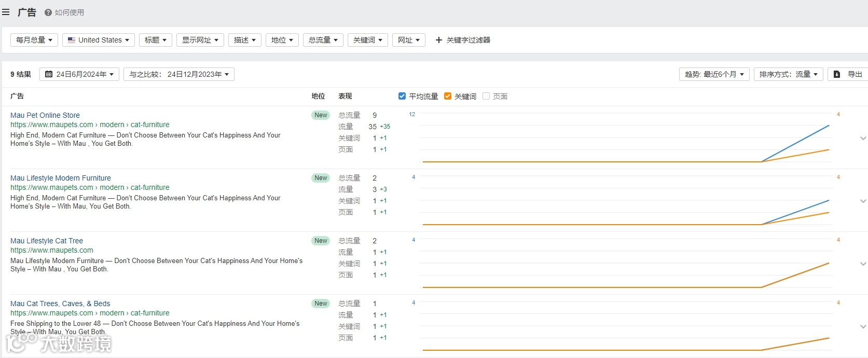
Task: Open the 总流量 filter dropdown
Action: (x=323, y=40)
